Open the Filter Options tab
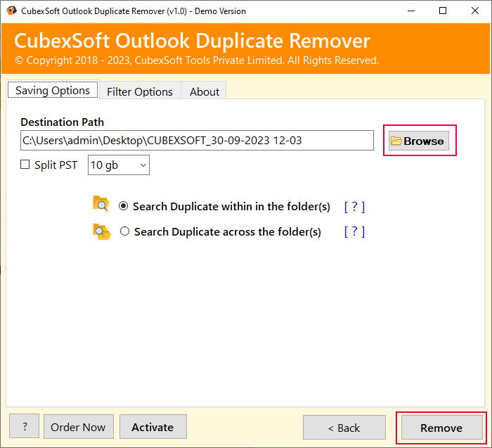The image size is (492, 448). [x=140, y=91]
